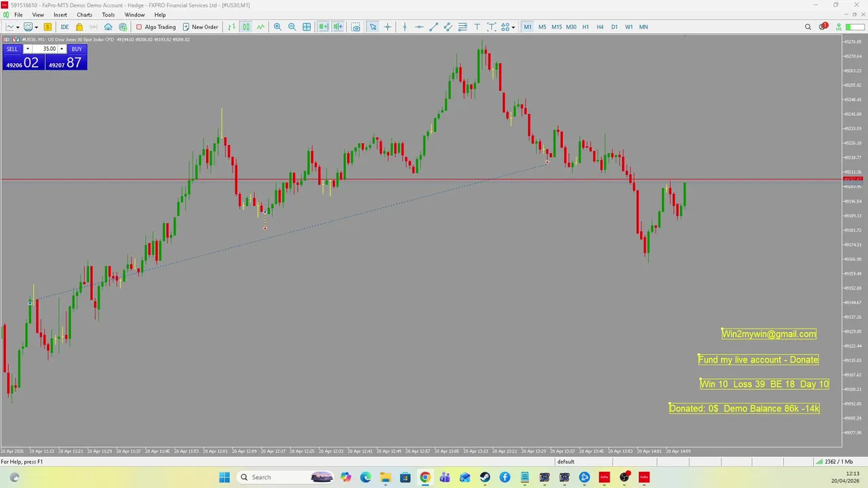The image size is (868, 488).
Task: Open the View menu
Action: 38,15
